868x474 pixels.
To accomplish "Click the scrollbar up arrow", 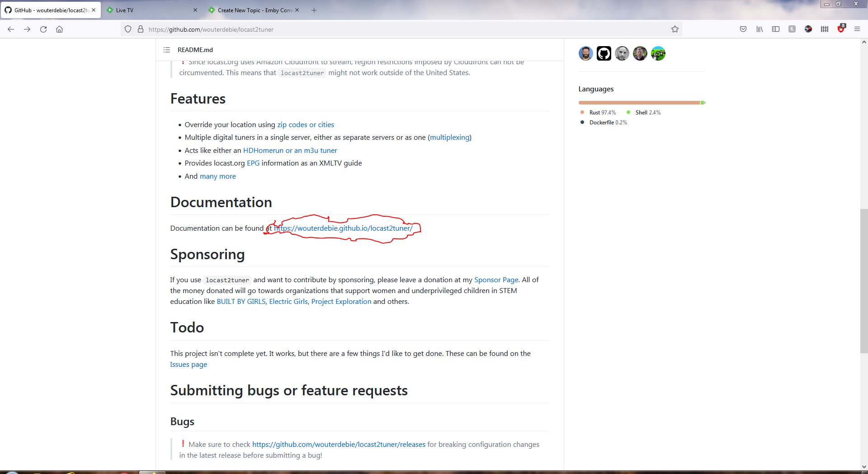I will tap(864, 43).
